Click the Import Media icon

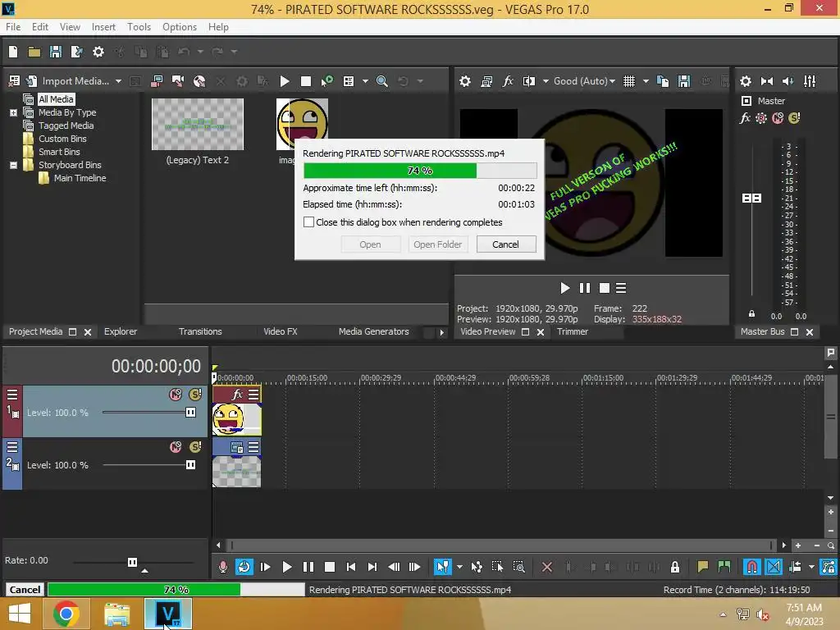(x=32, y=81)
